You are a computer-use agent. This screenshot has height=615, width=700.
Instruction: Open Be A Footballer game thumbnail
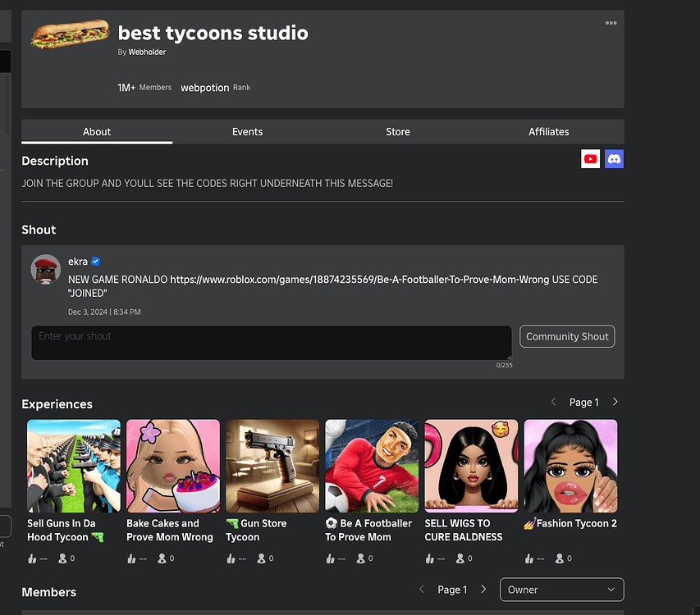point(372,466)
